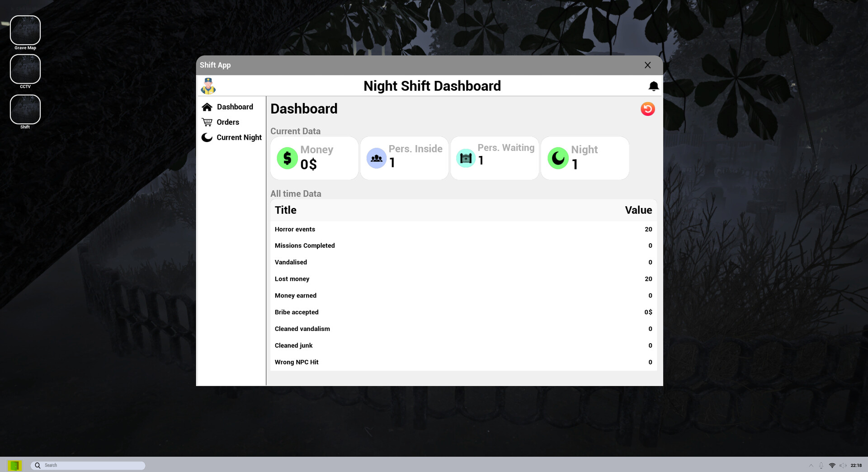Screen dimensions: 868x472
Task: Select the Orders menu item
Action: (x=228, y=122)
